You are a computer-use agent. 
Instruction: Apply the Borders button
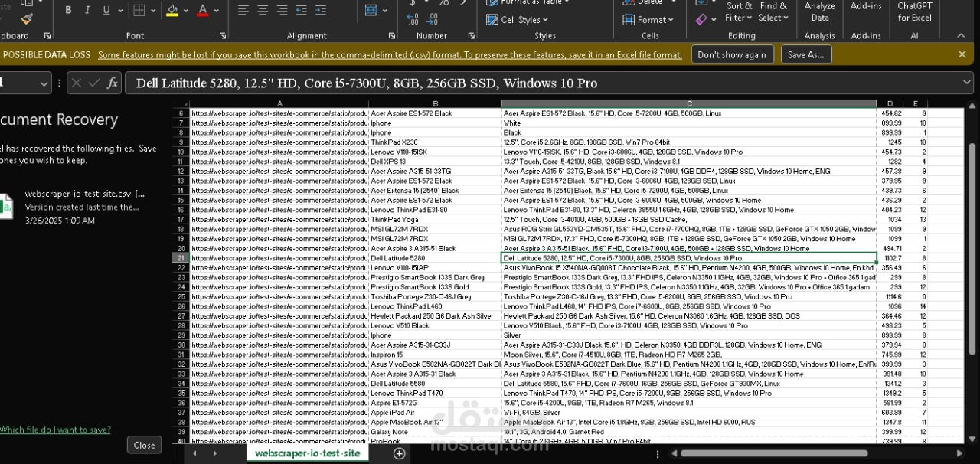[139, 11]
